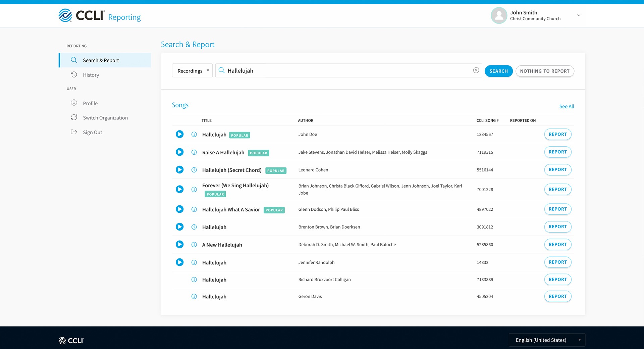
Task: Click the John Smith account name
Action: (x=524, y=12)
